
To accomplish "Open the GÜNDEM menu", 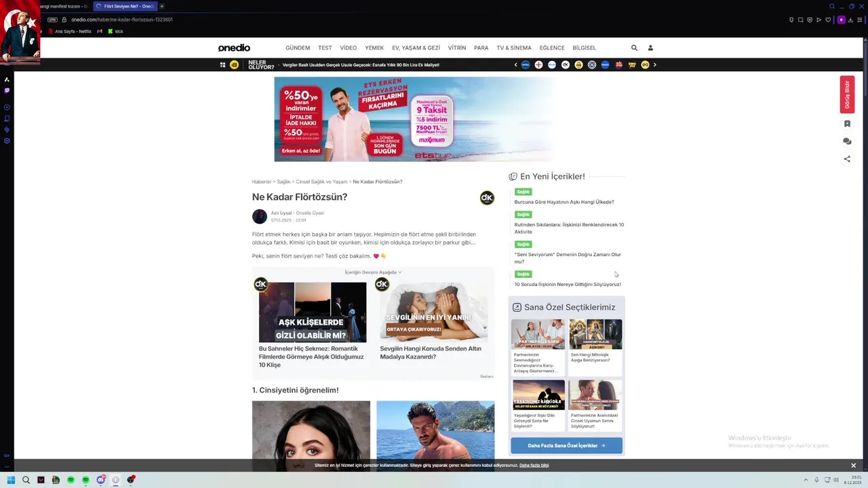I will tap(298, 48).
